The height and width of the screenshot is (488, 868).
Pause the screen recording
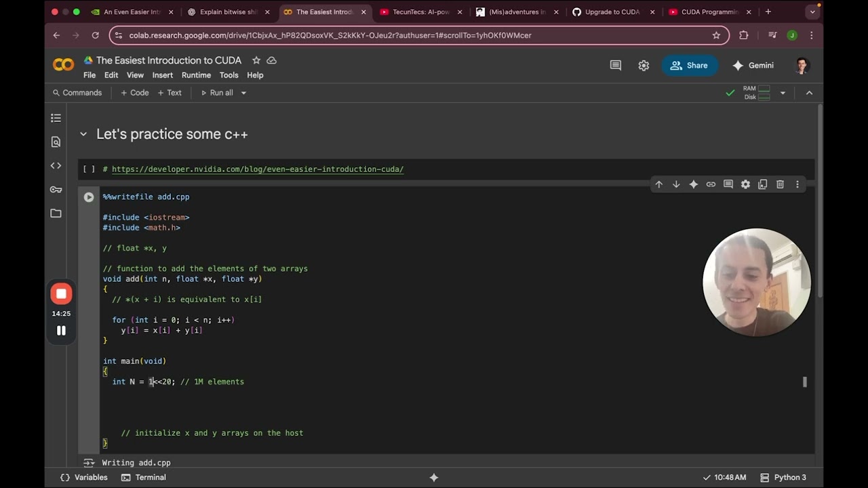tap(61, 331)
